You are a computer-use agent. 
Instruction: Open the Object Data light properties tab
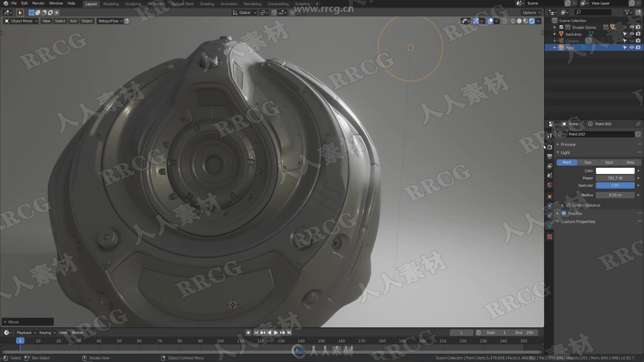(549, 225)
